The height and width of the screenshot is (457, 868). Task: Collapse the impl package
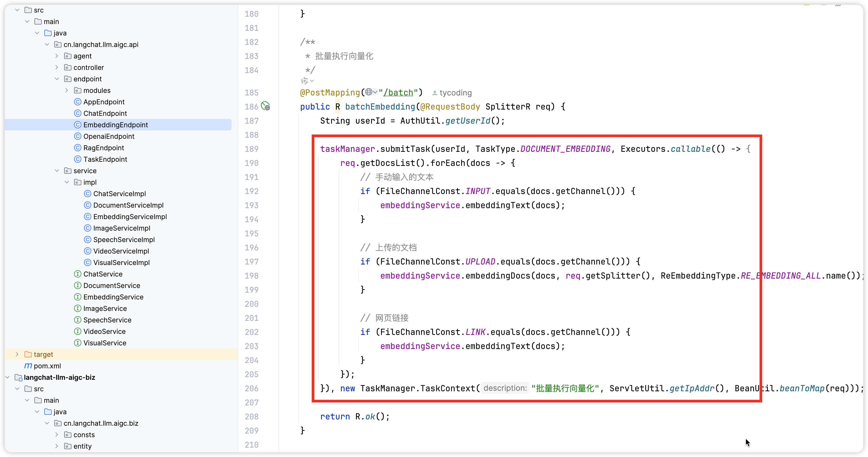pos(67,182)
